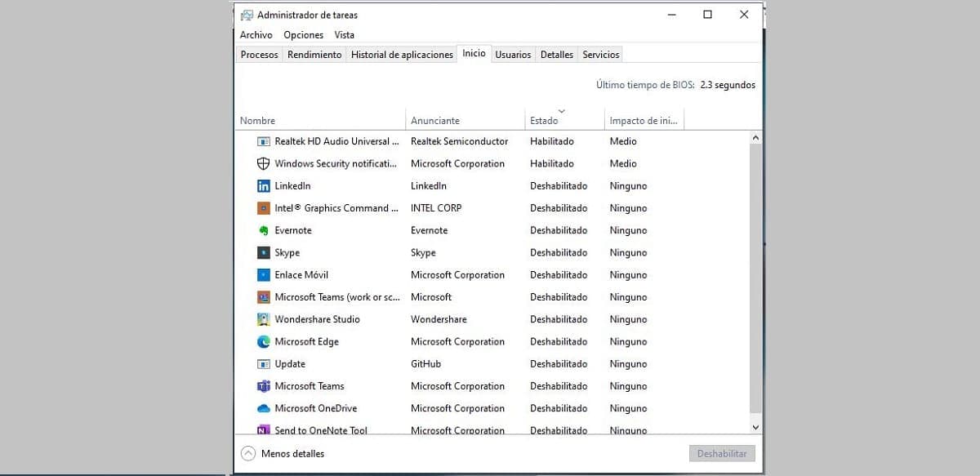Sort by the Estado column header

pos(544,121)
